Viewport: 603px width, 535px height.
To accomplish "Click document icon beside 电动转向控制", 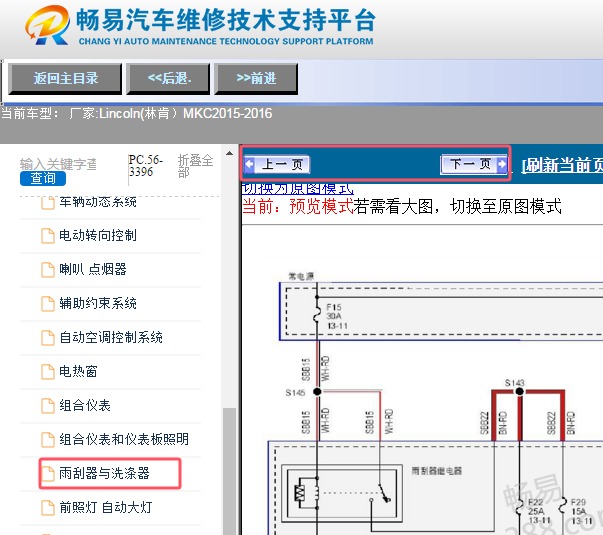I will point(48,235).
